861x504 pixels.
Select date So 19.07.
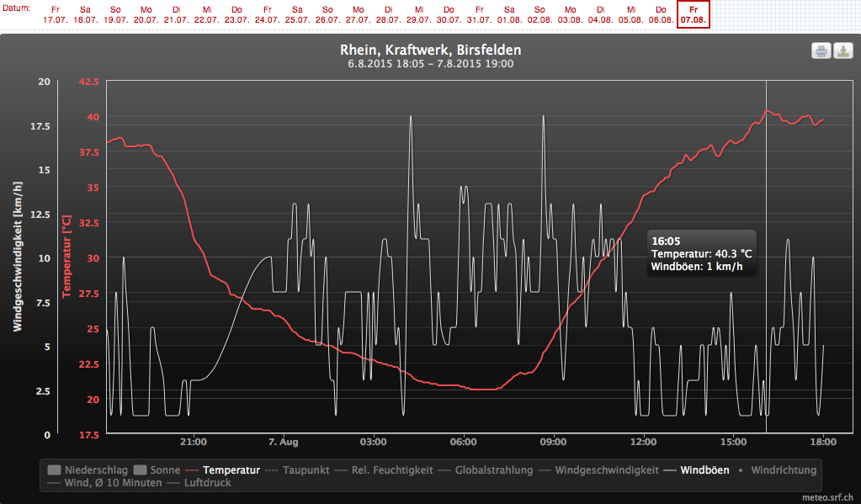point(115,14)
